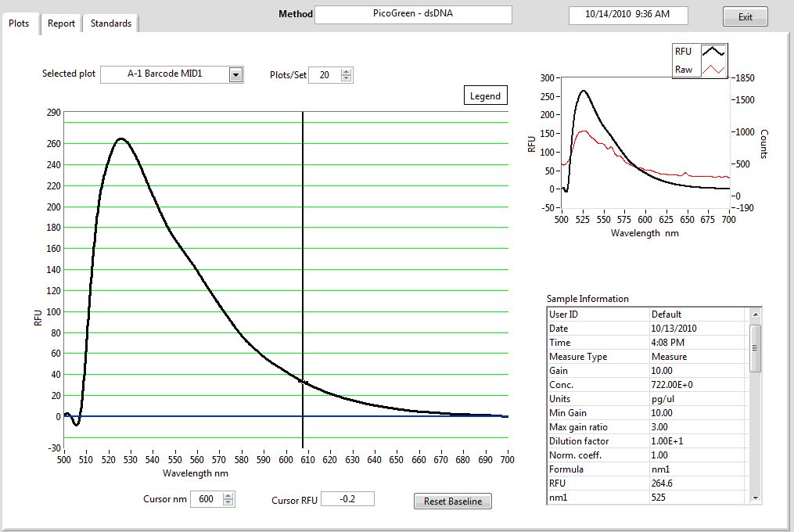Click the Date value 10/13/2010

pyautogui.click(x=674, y=329)
